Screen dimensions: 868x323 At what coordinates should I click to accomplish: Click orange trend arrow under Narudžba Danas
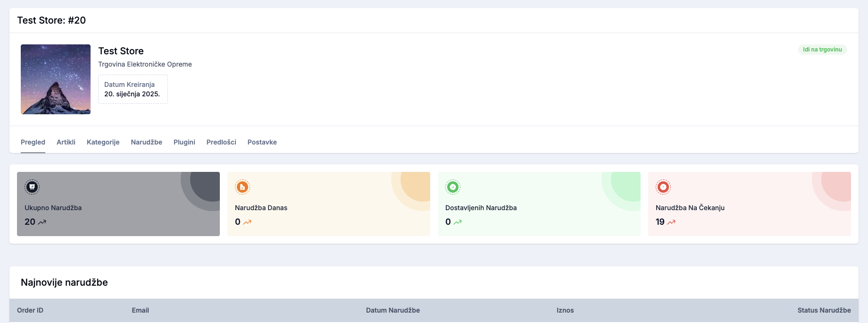[x=247, y=222]
